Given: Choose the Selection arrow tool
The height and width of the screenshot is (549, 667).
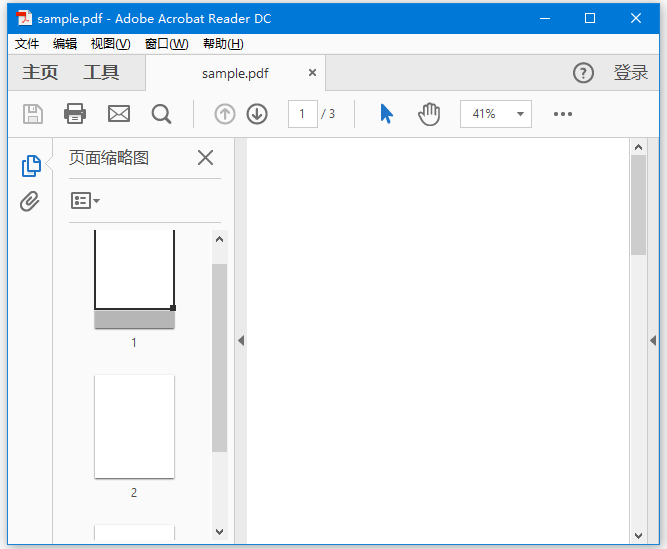Looking at the screenshot, I should click(x=386, y=114).
